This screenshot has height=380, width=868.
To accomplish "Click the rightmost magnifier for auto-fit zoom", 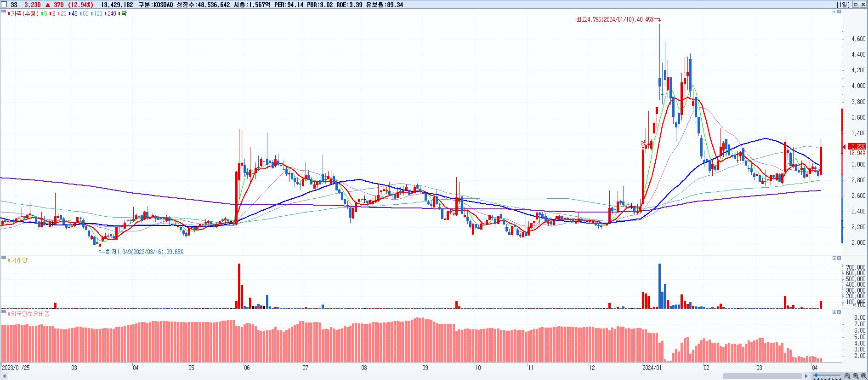I will 864,376.
